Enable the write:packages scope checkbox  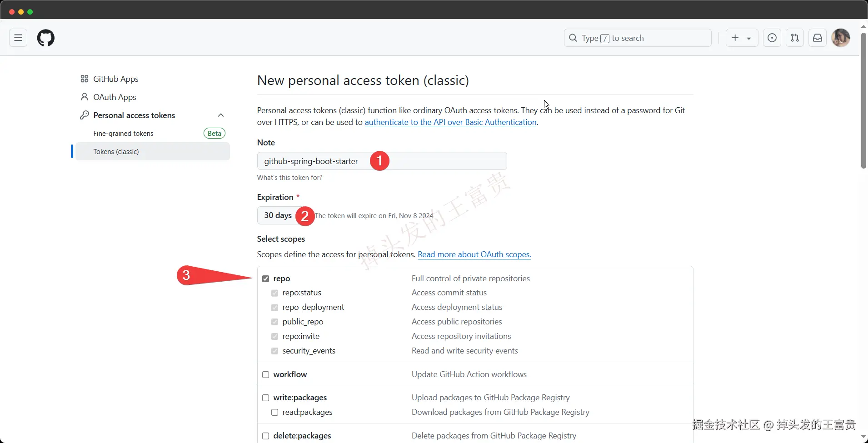click(266, 398)
